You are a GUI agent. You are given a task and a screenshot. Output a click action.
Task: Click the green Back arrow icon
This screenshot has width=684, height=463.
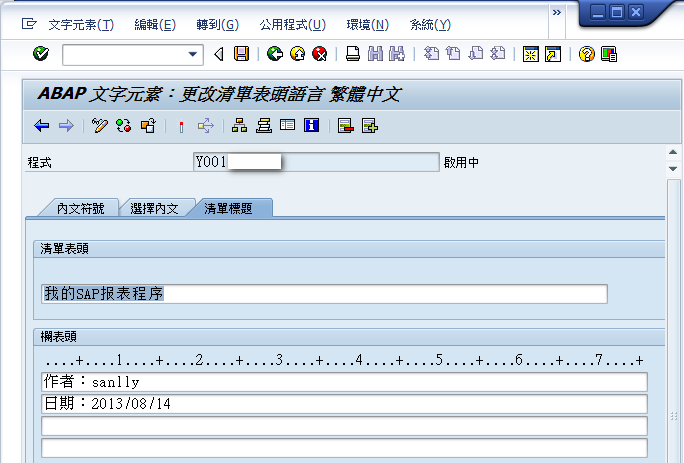click(275, 54)
